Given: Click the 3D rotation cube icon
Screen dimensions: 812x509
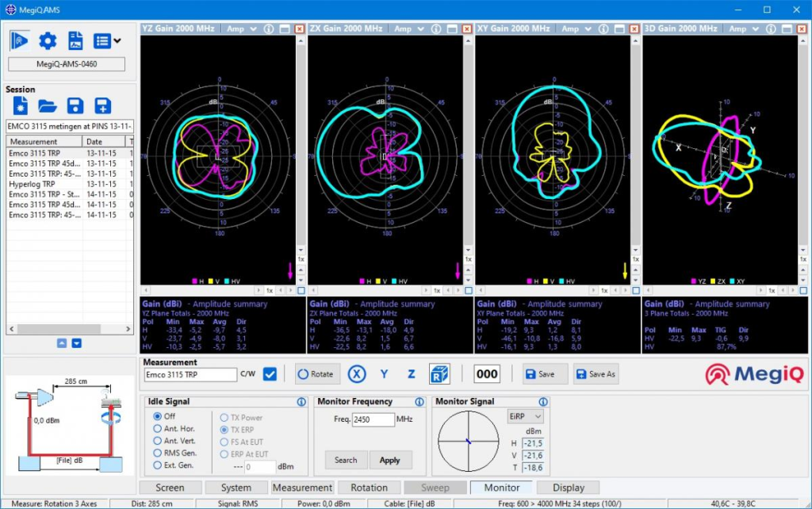Looking at the screenshot, I should 439,374.
